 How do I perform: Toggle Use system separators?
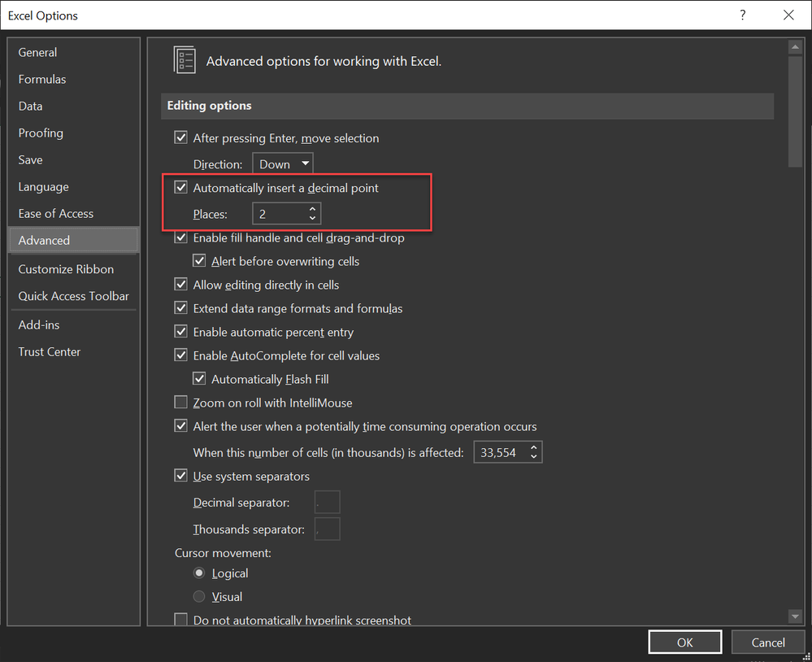pyautogui.click(x=180, y=476)
